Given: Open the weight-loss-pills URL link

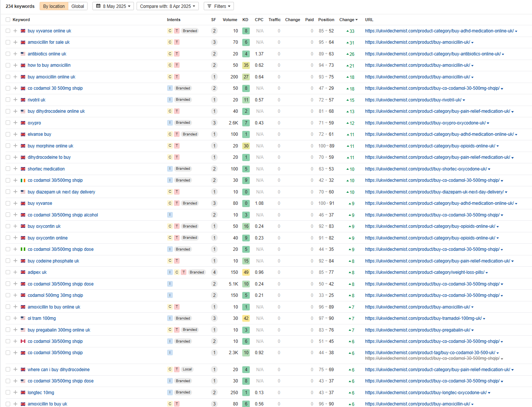Looking at the screenshot, I should (424, 272).
